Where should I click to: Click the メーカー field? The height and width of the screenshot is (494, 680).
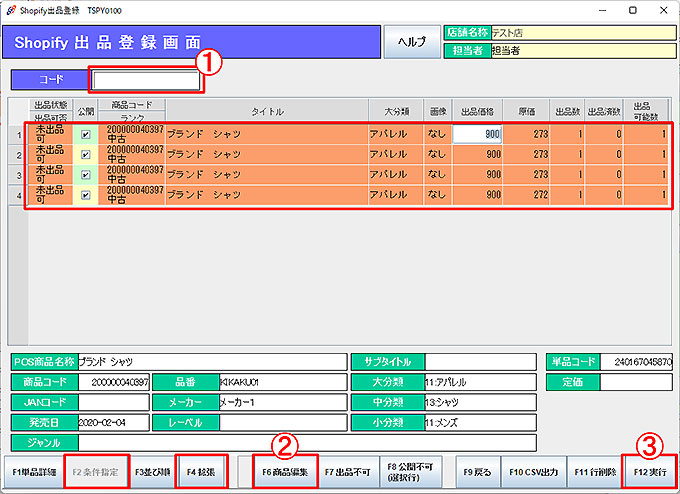283,402
